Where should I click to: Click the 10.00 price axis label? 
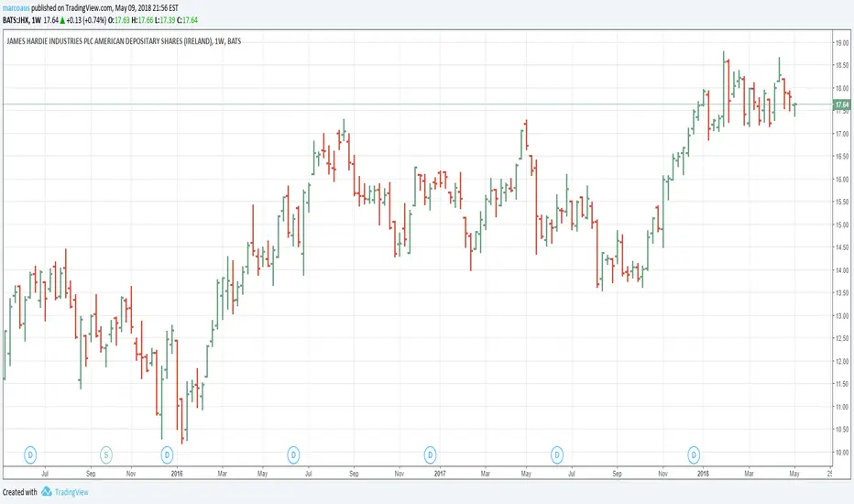pos(842,453)
